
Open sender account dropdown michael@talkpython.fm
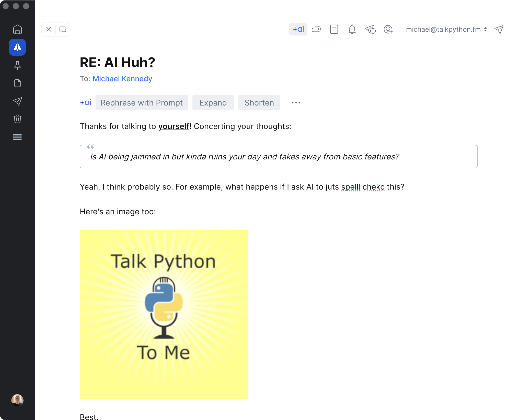pyautogui.click(x=446, y=29)
